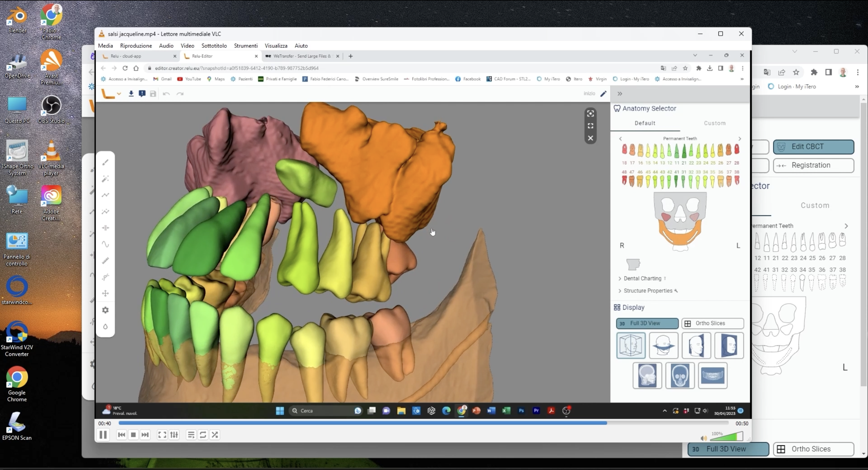Seek along the VLC playback progress bar
The image size is (868, 470).
pyautogui.click(x=424, y=423)
